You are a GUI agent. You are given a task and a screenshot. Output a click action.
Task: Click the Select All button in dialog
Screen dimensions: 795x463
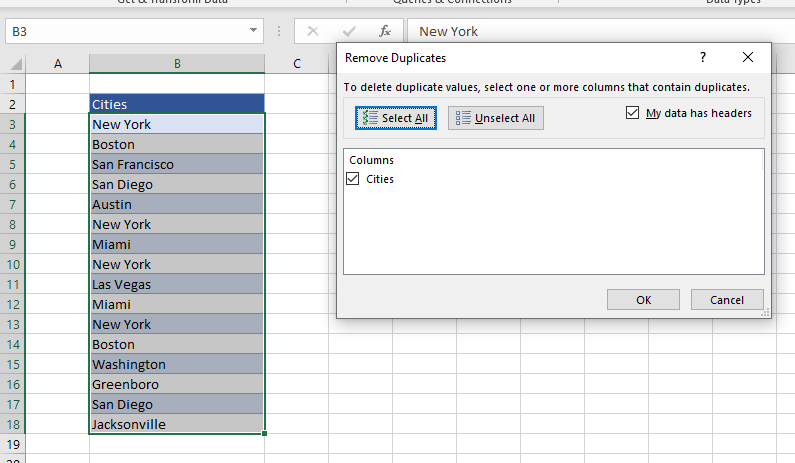pyautogui.click(x=395, y=118)
